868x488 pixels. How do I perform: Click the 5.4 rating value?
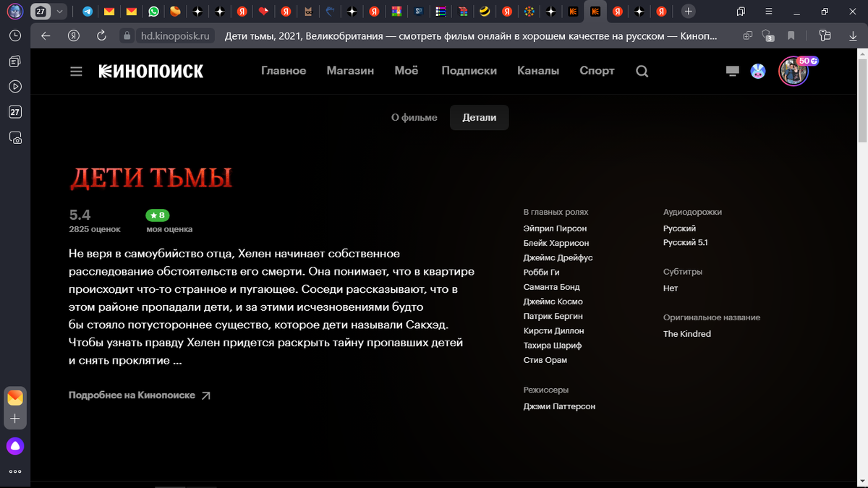[x=80, y=215]
